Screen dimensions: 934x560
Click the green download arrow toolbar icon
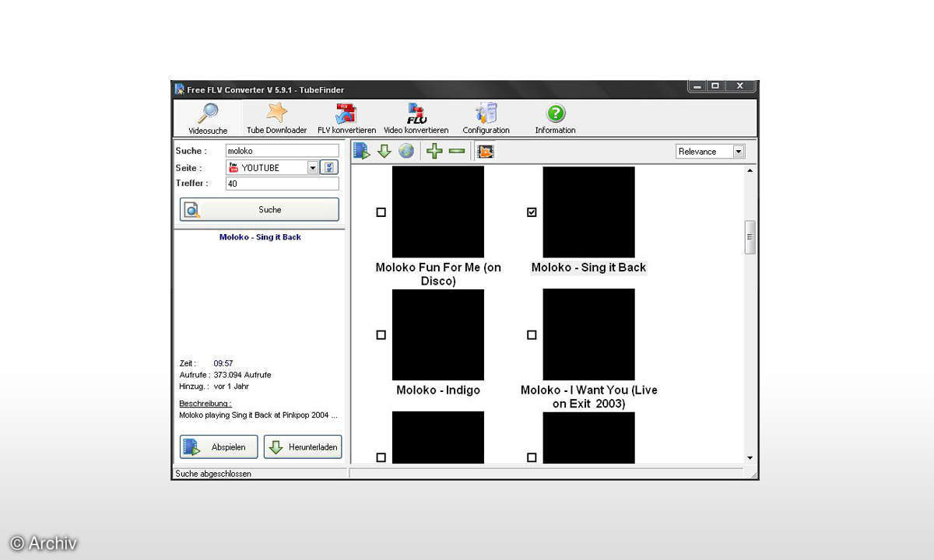click(384, 151)
